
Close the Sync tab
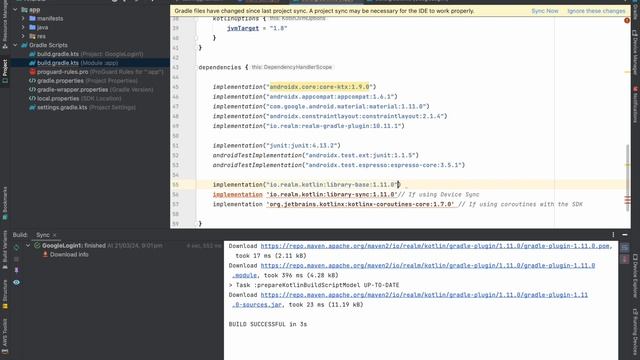(x=54, y=235)
